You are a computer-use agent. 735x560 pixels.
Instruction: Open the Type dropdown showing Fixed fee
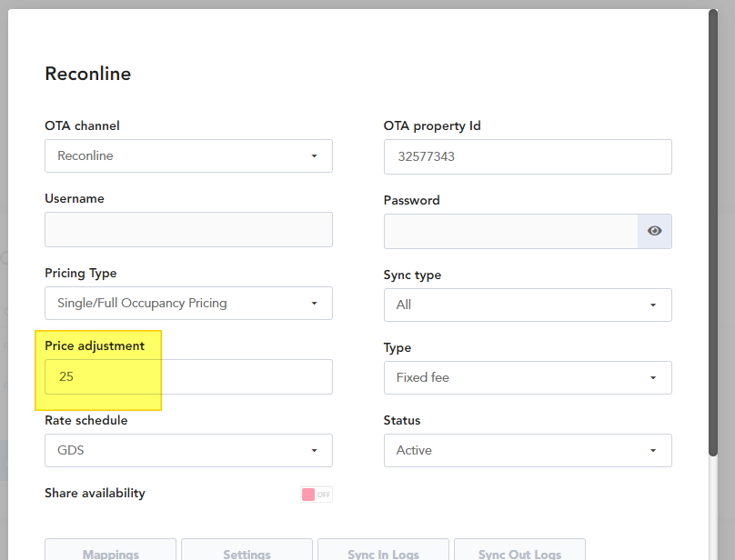coord(528,377)
